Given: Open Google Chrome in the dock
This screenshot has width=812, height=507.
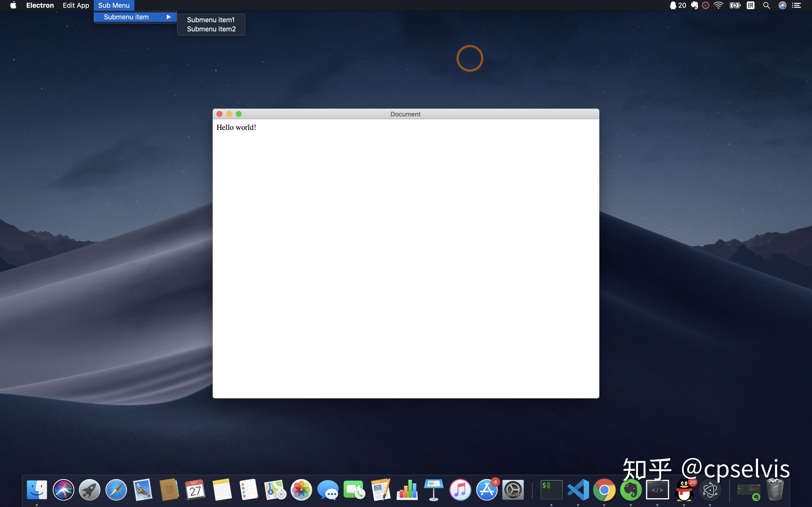Looking at the screenshot, I should [604, 490].
